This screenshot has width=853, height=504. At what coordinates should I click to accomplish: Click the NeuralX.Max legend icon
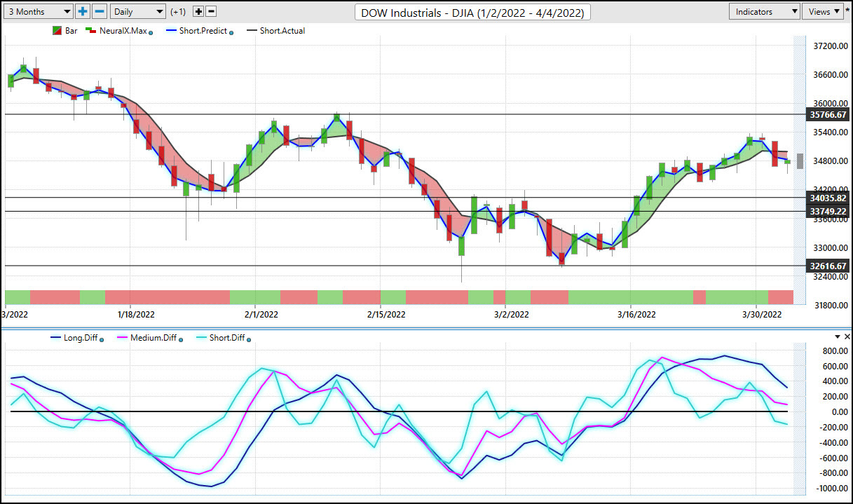[x=91, y=31]
